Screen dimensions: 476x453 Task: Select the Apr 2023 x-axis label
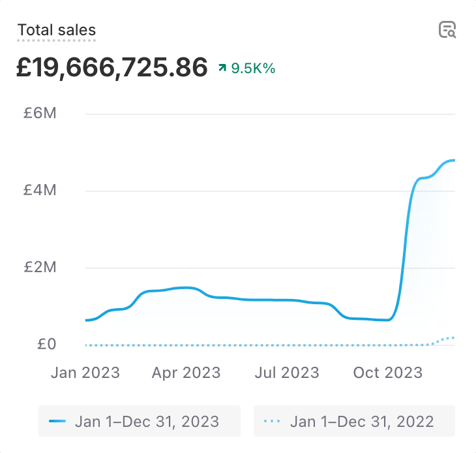click(x=186, y=373)
